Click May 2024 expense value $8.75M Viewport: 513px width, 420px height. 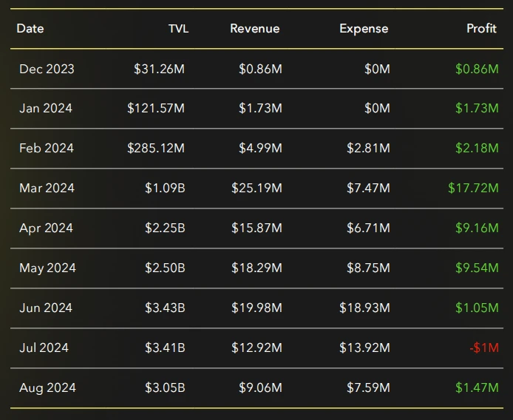tap(368, 268)
